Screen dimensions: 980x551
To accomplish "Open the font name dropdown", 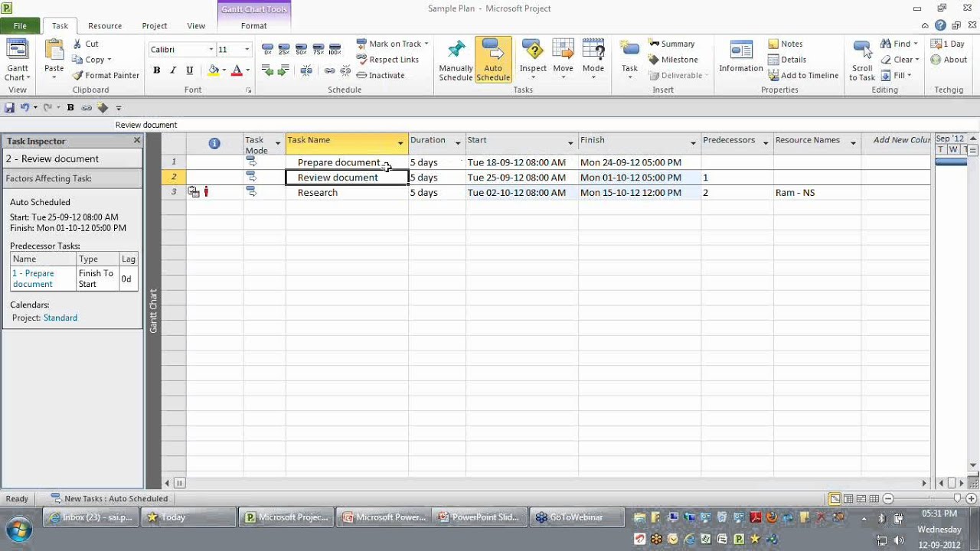I will pyautogui.click(x=211, y=50).
